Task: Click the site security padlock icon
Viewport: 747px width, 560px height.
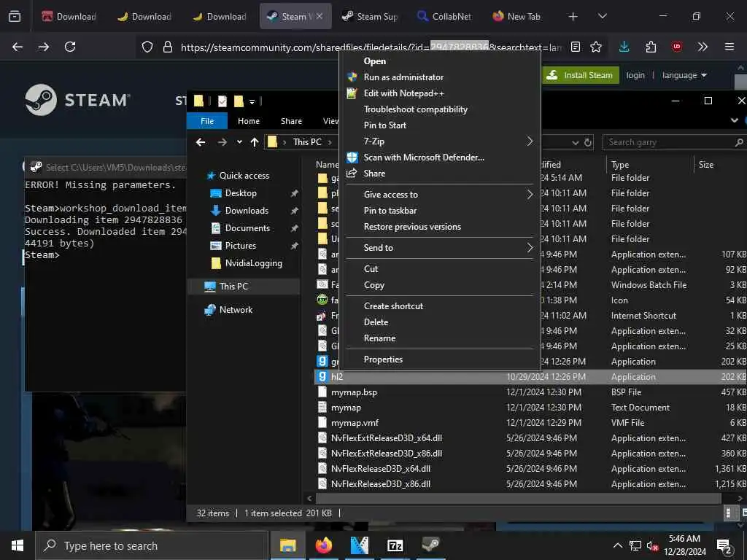Action: point(167,47)
